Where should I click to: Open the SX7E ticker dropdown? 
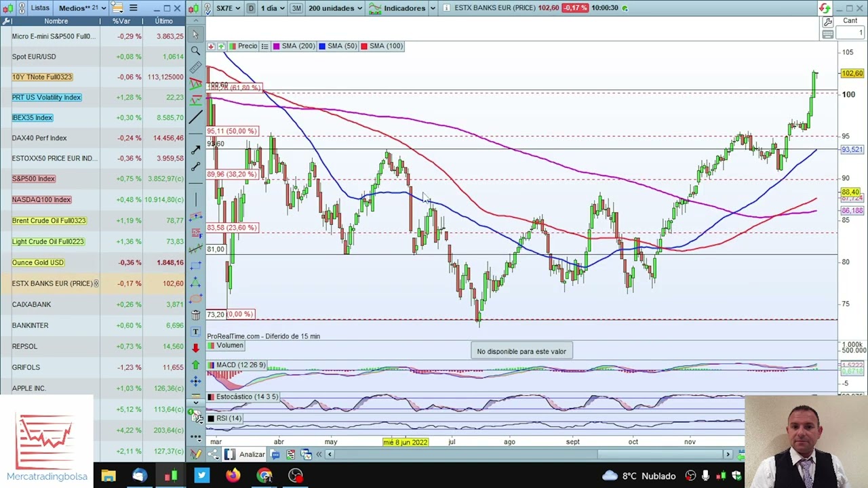pos(227,8)
